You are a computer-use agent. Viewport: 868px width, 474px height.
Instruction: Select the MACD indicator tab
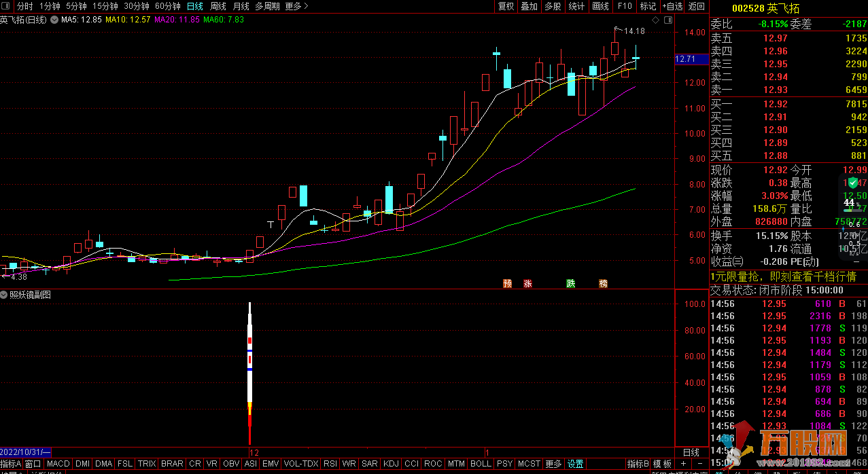58,464
